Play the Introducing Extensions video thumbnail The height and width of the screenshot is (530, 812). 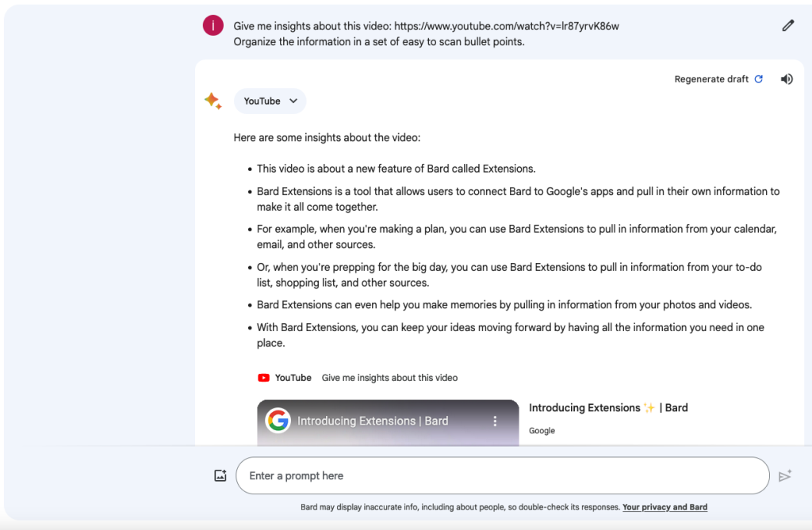(388, 422)
